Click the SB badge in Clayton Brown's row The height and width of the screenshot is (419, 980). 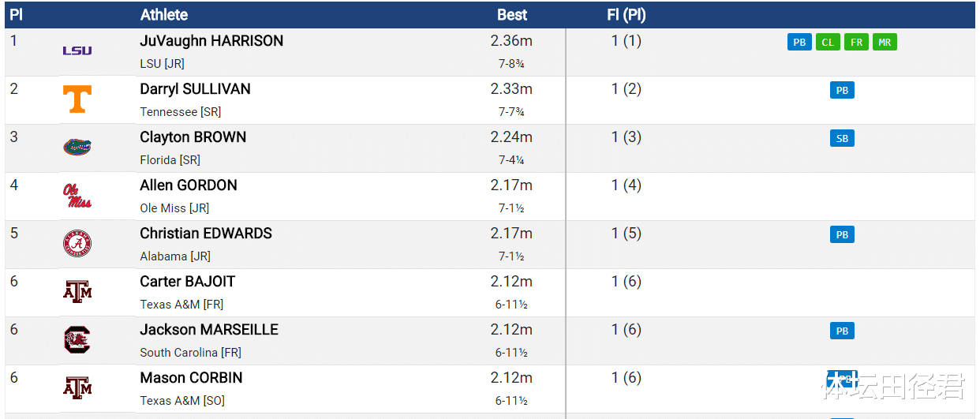point(842,139)
